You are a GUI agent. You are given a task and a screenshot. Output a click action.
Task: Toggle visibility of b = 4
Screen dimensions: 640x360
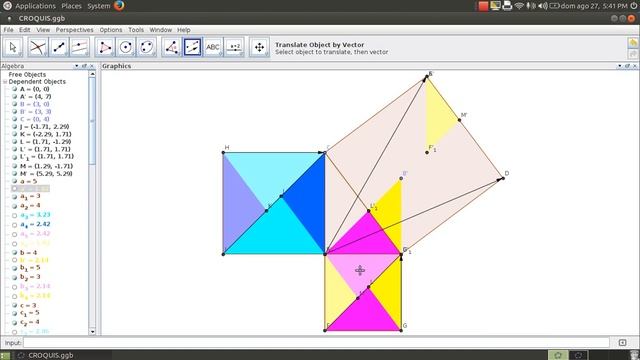pyautogui.click(x=14, y=253)
